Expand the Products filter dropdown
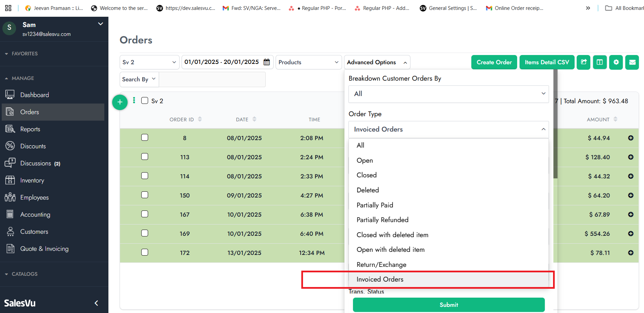644x313 pixels. point(308,62)
